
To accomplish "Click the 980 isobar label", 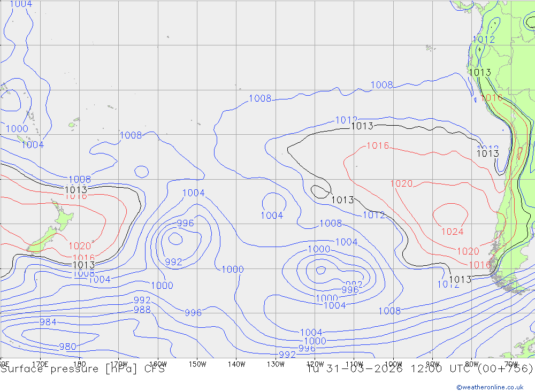I will [x=67, y=347].
